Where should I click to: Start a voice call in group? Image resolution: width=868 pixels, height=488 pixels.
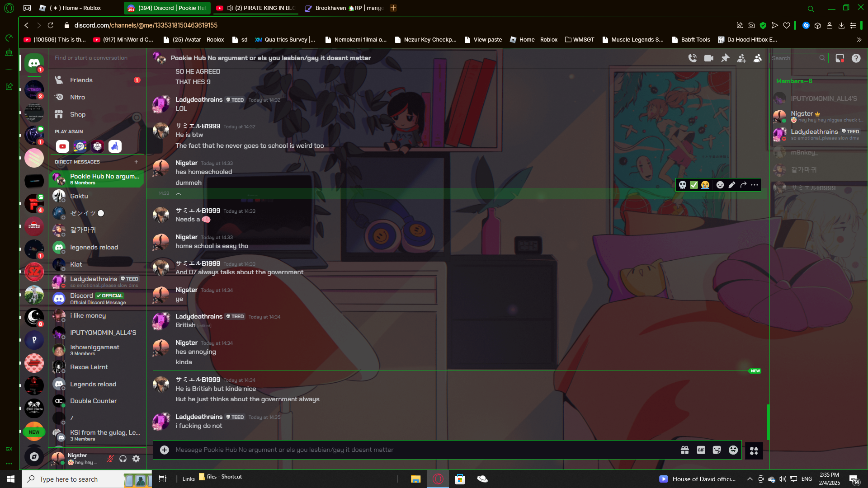point(692,58)
